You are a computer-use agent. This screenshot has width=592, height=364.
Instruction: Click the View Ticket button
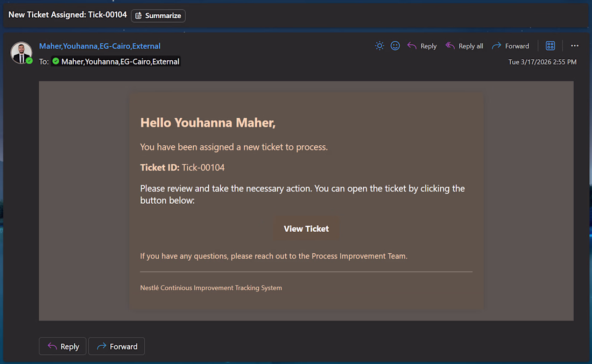306,229
